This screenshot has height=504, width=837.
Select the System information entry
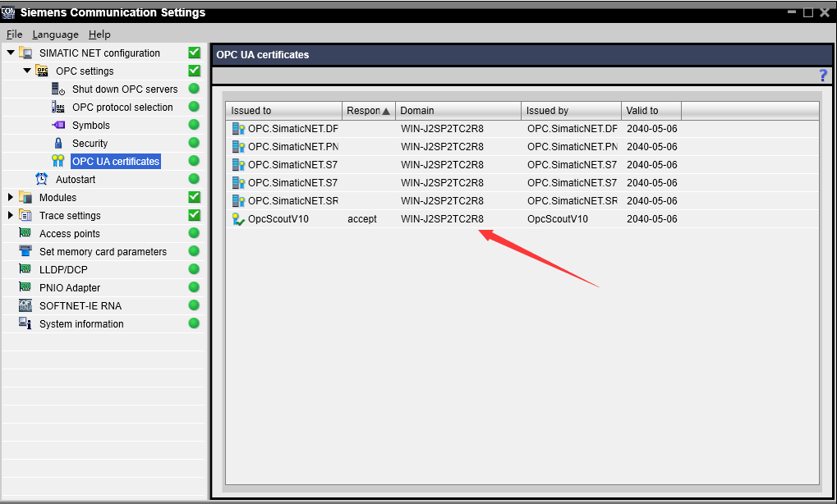tap(82, 323)
